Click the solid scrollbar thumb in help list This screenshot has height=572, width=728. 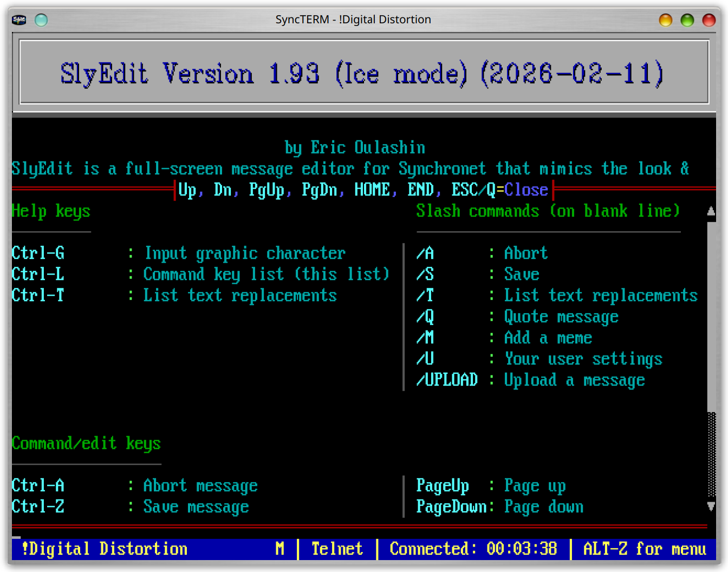click(x=711, y=314)
